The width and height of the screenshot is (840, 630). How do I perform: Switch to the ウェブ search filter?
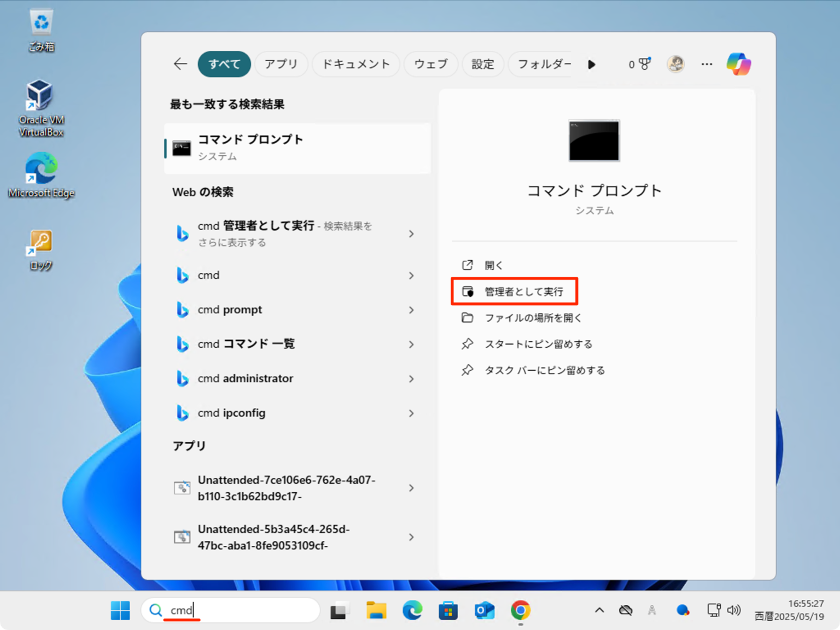pyautogui.click(x=431, y=64)
